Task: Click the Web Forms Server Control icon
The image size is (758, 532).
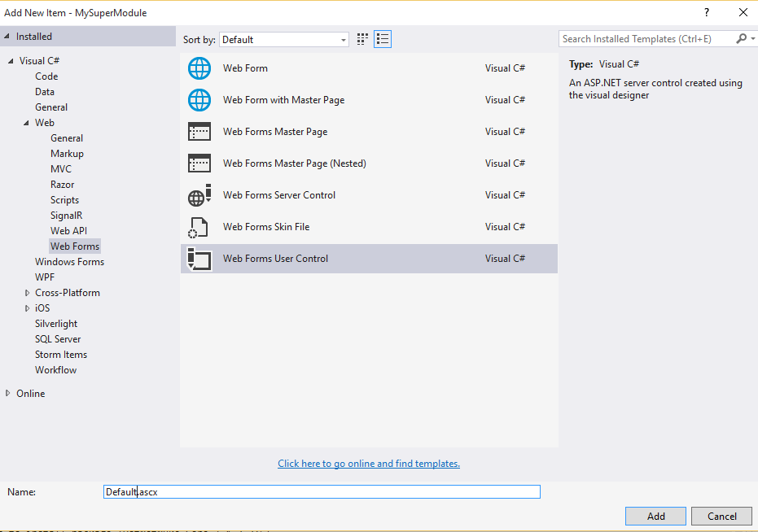Action: [199, 195]
